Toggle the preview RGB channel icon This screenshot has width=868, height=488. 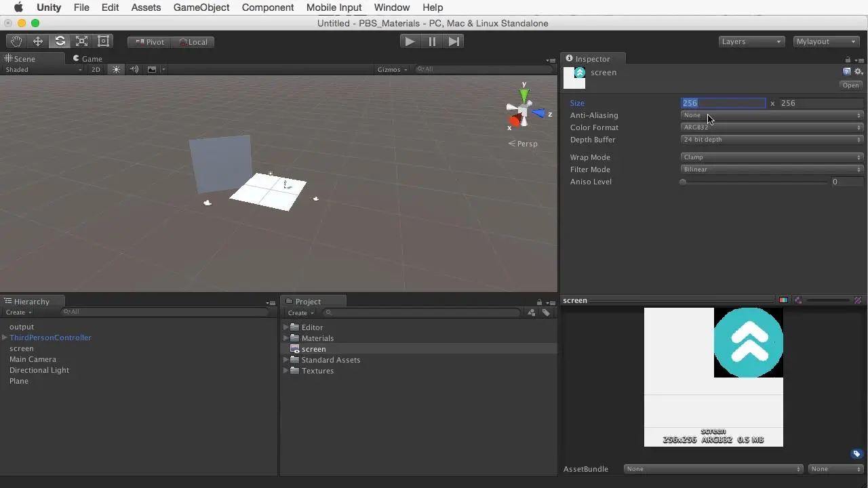pyautogui.click(x=784, y=300)
